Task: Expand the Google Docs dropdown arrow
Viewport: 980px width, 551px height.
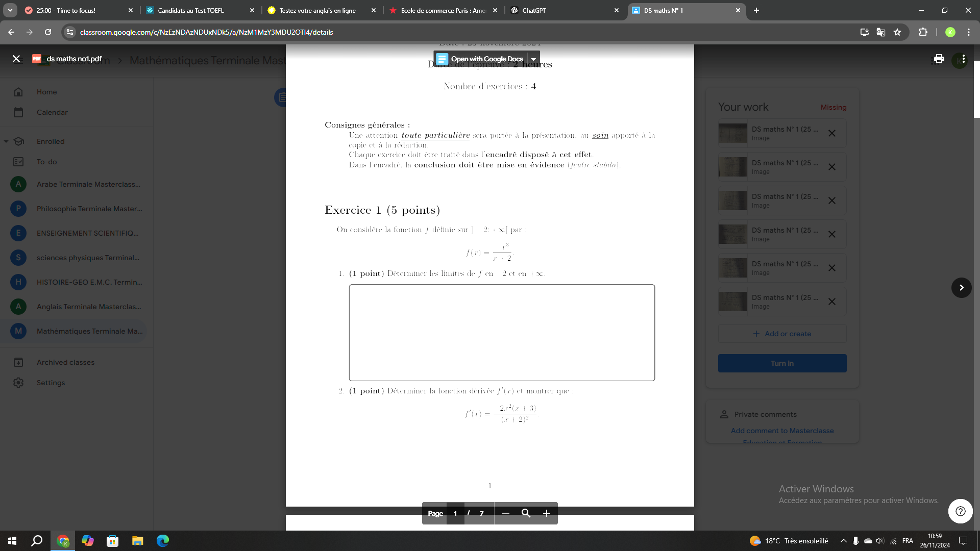Action: click(x=533, y=59)
